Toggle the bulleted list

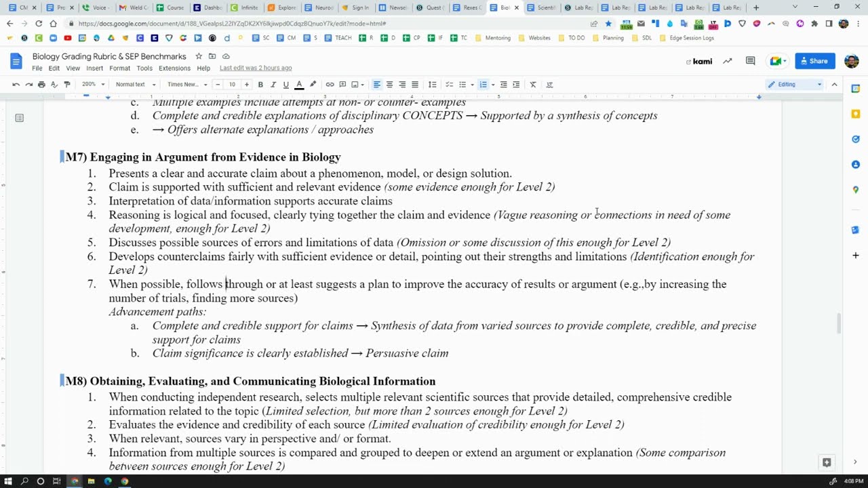462,85
